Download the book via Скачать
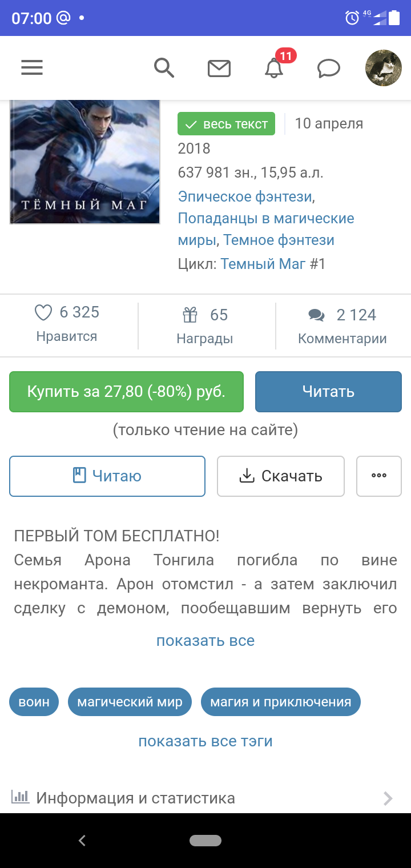The height and width of the screenshot is (868, 411). pyautogui.click(x=280, y=476)
